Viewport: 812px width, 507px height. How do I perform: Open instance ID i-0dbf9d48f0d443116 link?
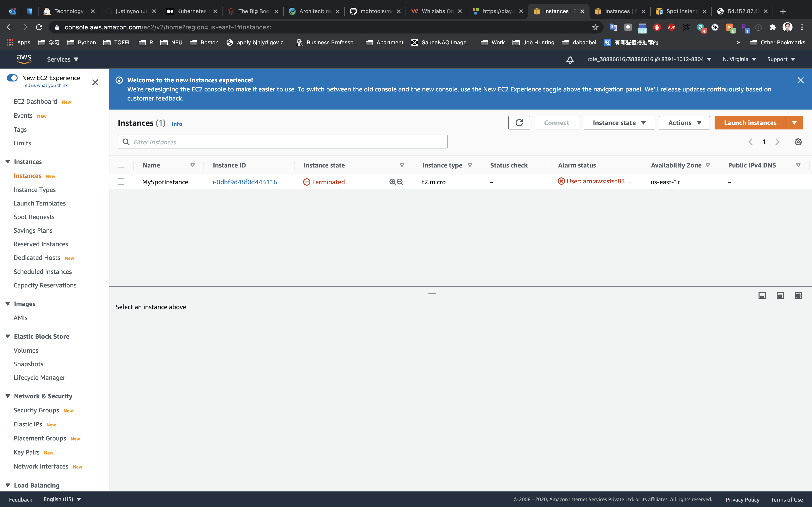click(245, 182)
